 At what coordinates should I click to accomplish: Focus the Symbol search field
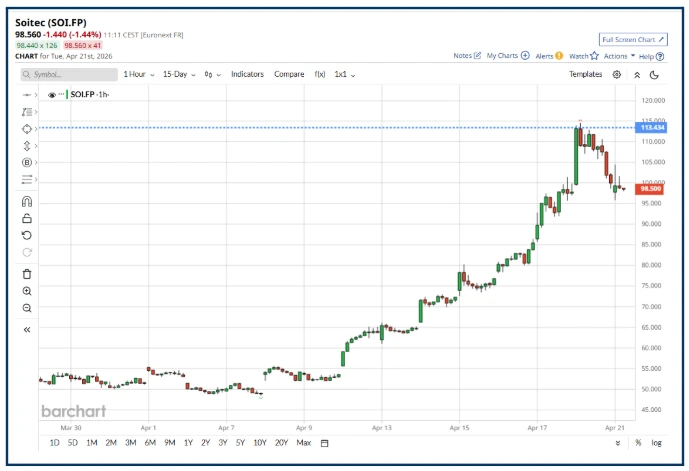(69, 75)
